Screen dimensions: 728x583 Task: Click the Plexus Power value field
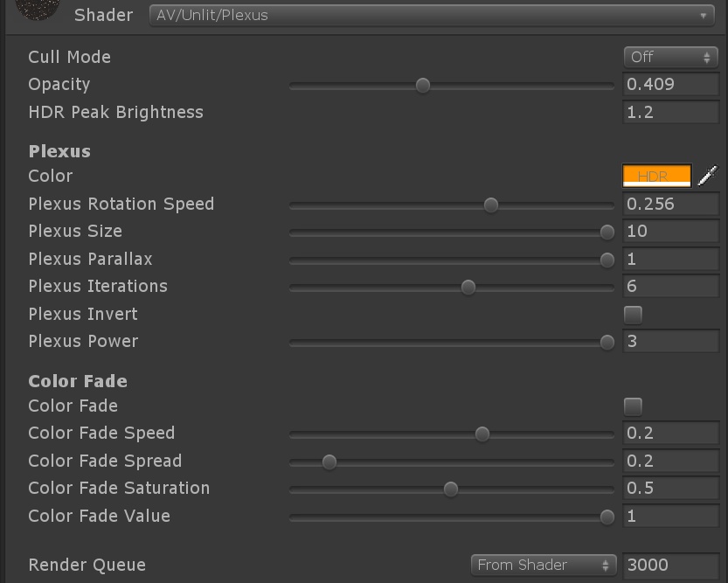point(670,341)
